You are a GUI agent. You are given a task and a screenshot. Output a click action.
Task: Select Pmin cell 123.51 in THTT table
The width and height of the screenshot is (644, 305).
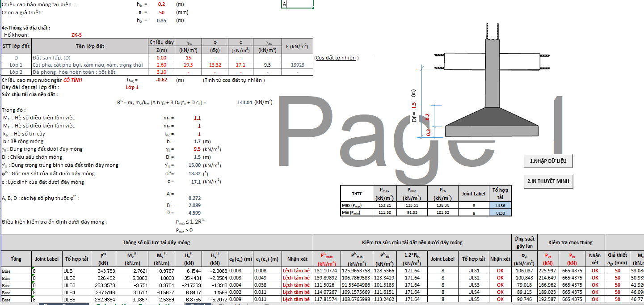click(411, 205)
